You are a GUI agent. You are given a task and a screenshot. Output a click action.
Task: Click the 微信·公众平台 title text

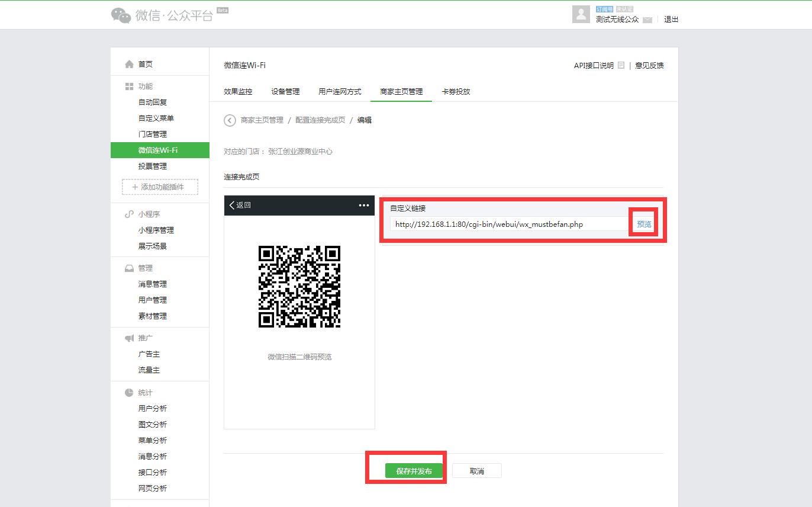tap(174, 16)
